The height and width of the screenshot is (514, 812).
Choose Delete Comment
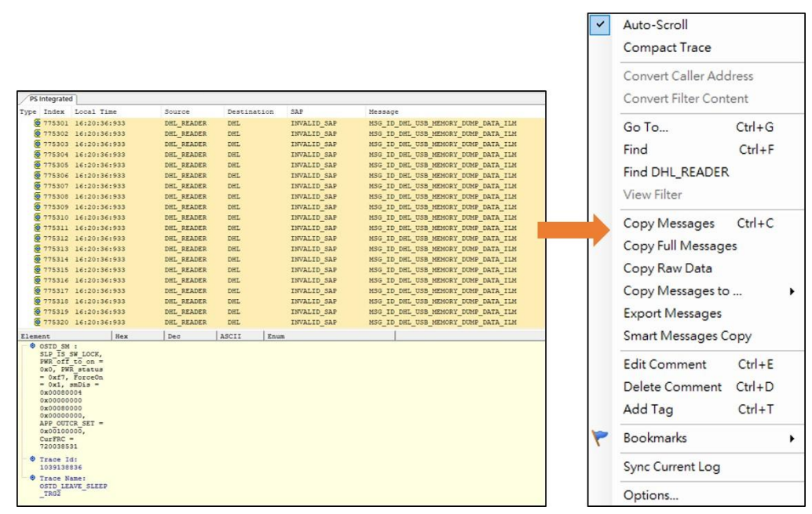[672, 387]
